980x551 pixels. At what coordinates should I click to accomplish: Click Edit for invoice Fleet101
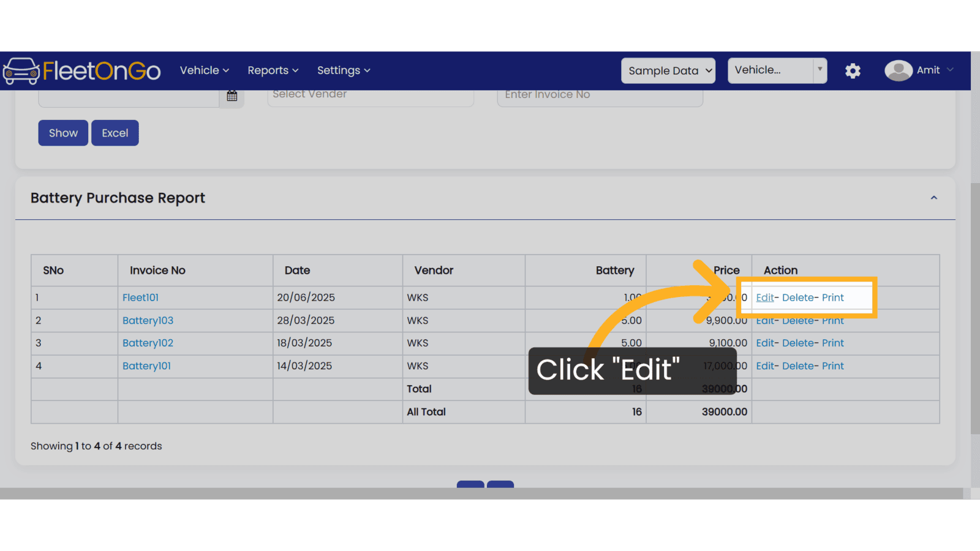coord(764,298)
